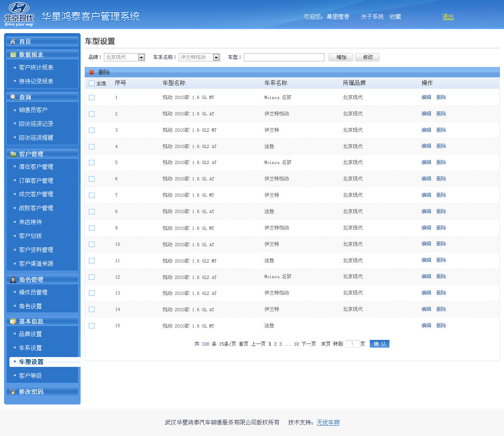Go to 下一页 next page
The image size is (504, 436).
[308, 344]
